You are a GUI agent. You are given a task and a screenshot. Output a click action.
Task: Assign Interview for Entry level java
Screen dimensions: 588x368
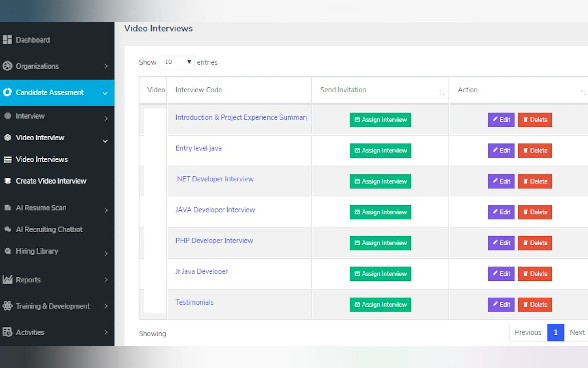click(380, 151)
